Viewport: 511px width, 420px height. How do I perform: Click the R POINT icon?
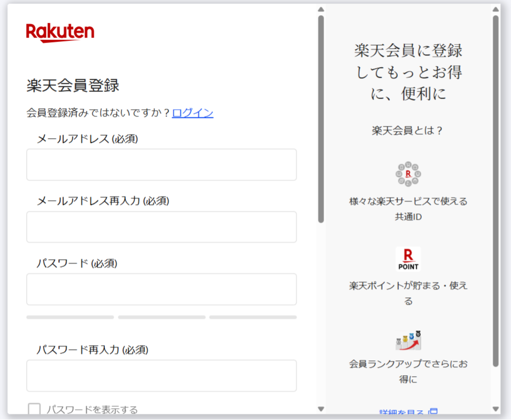408,259
